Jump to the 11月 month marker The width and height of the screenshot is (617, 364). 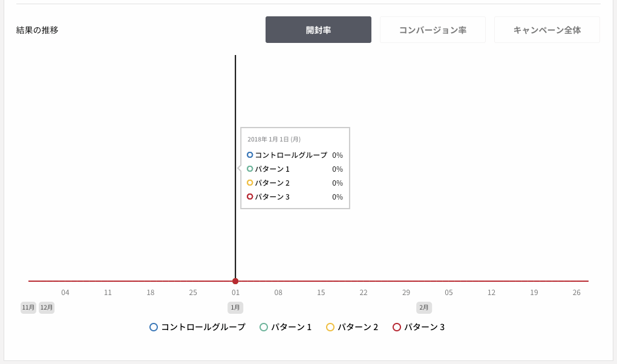28,307
